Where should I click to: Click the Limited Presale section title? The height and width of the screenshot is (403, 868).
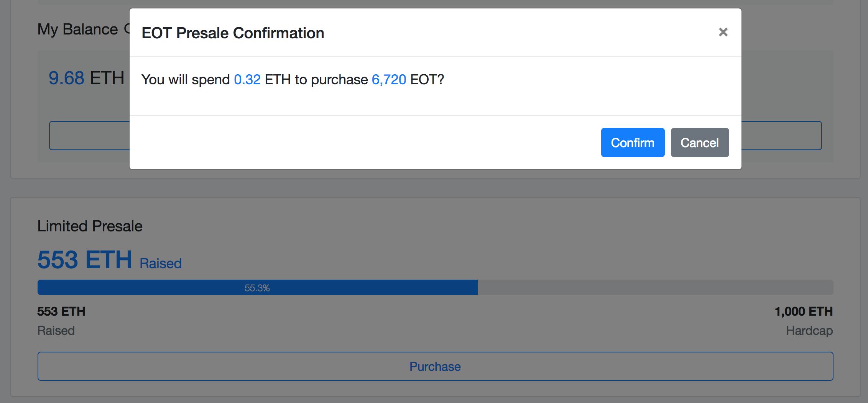tap(90, 226)
